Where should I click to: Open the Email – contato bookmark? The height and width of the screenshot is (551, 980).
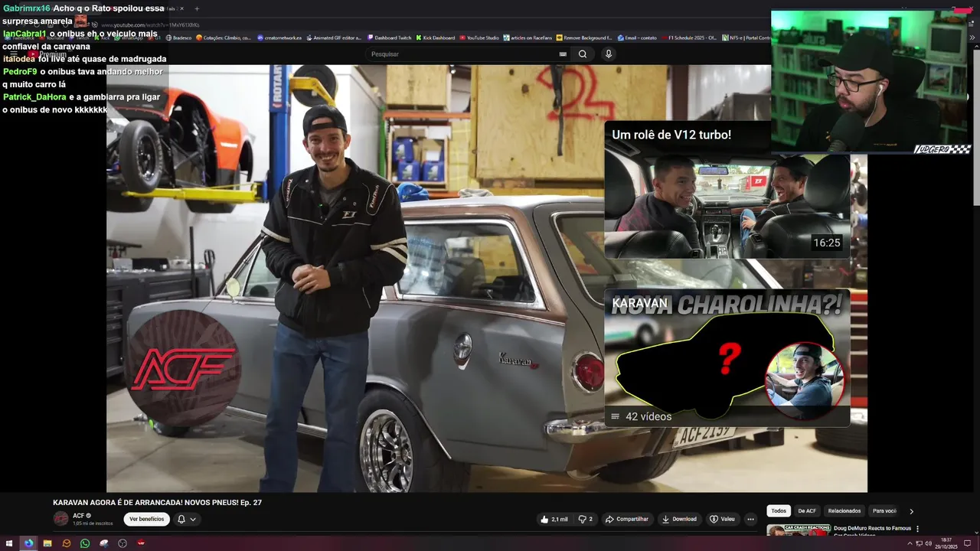click(x=637, y=37)
